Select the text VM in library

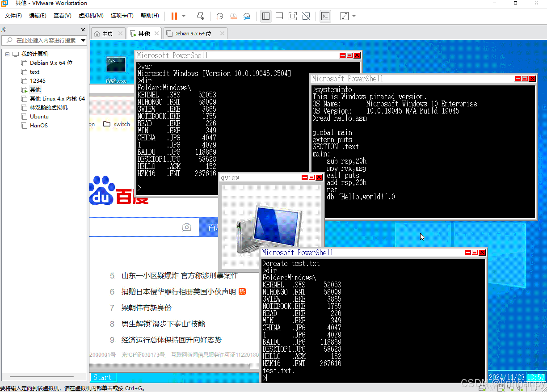pyautogui.click(x=34, y=72)
